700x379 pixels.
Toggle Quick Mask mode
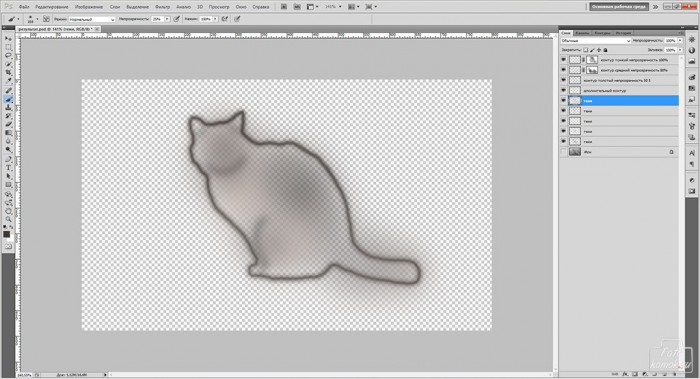(x=8, y=246)
